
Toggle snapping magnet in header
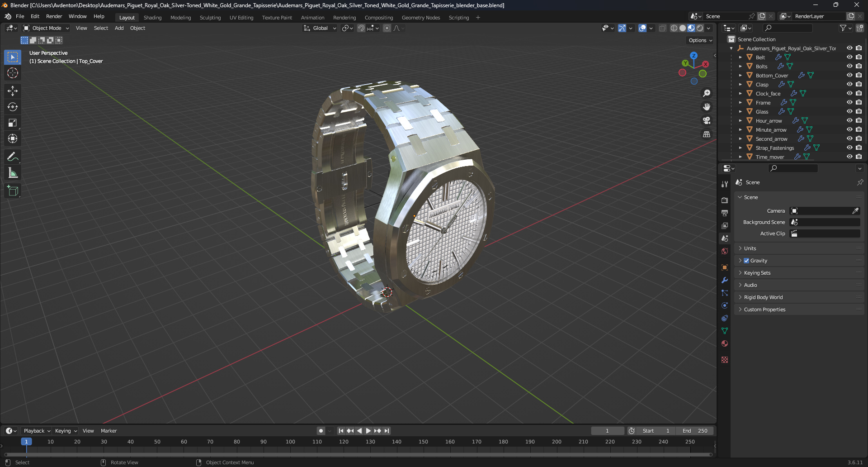coord(361,28)
